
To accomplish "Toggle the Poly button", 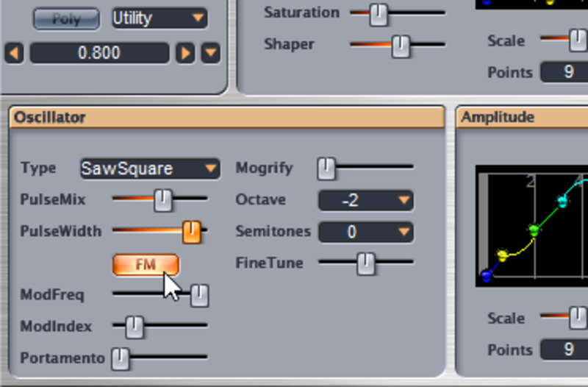I will [66, 18].
